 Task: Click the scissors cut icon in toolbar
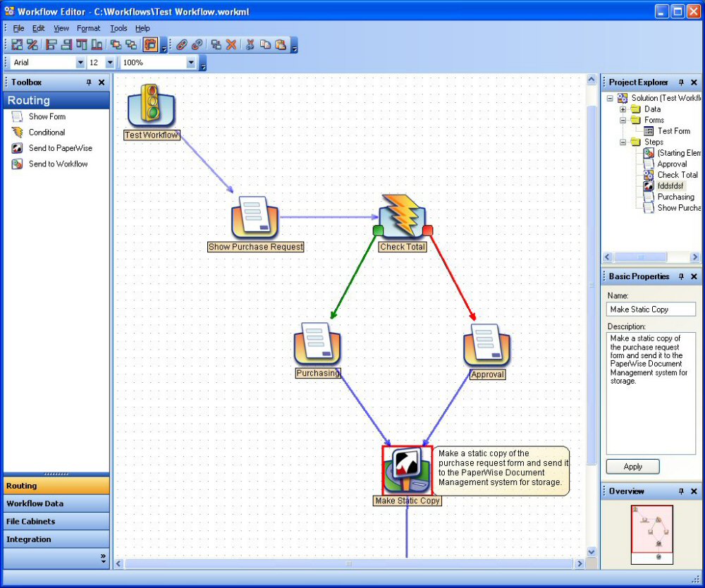coord(250,45)
